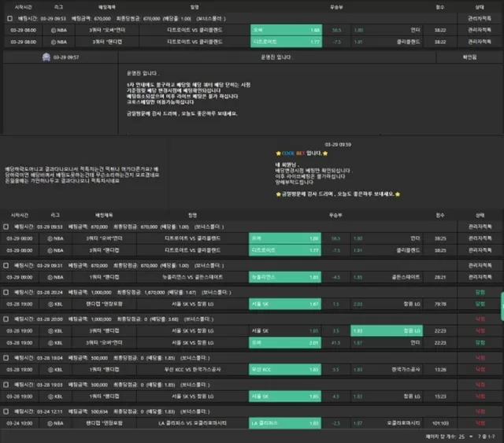Click the KBL league icon in the 부산 KCC row

(50, 369)
